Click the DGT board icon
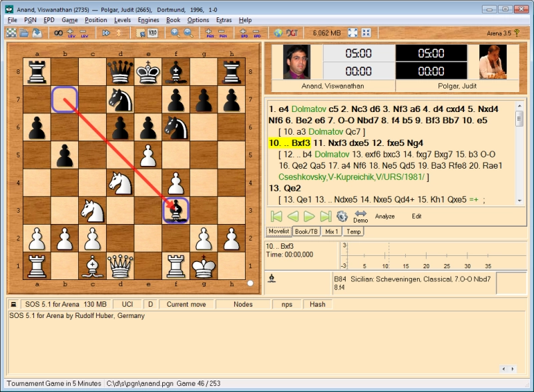Image resolution: width=534 pixels, height=392 pixels. 292,33
